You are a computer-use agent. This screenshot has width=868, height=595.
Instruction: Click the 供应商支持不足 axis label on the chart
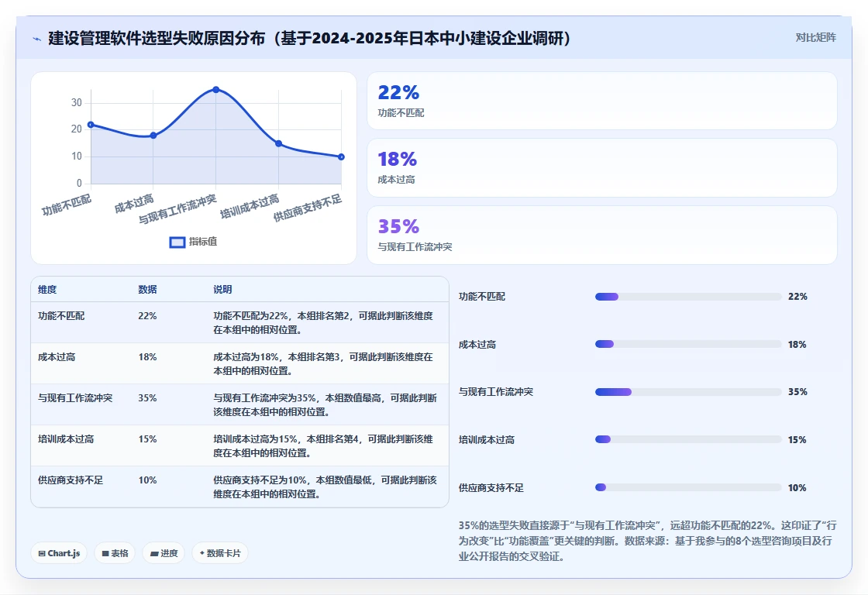(x=308, y=208)
